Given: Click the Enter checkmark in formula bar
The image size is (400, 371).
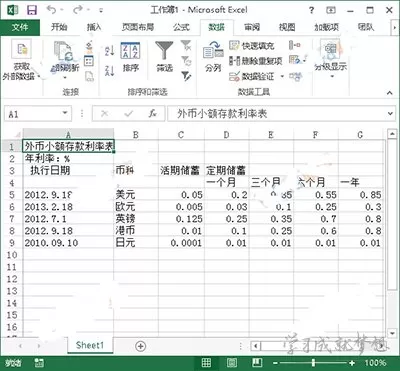Looking at the screenshot, I should [128, 114].
